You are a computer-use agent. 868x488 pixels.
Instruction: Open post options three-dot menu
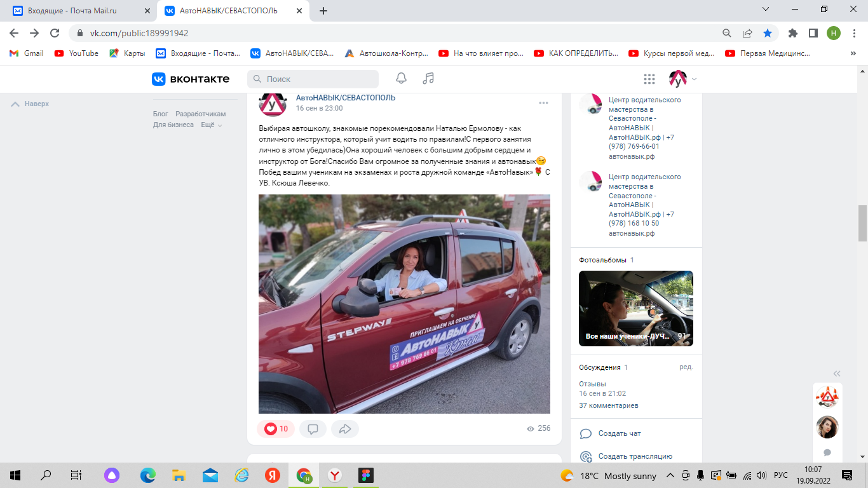pyautogui.click(x=543, y=103)
